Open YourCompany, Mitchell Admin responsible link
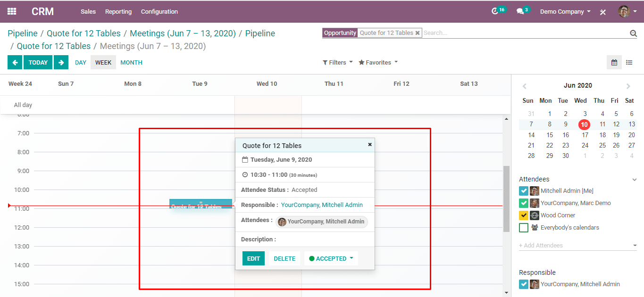Image resolution: width=644 pixels, height=297 pixels. (322, 205)
